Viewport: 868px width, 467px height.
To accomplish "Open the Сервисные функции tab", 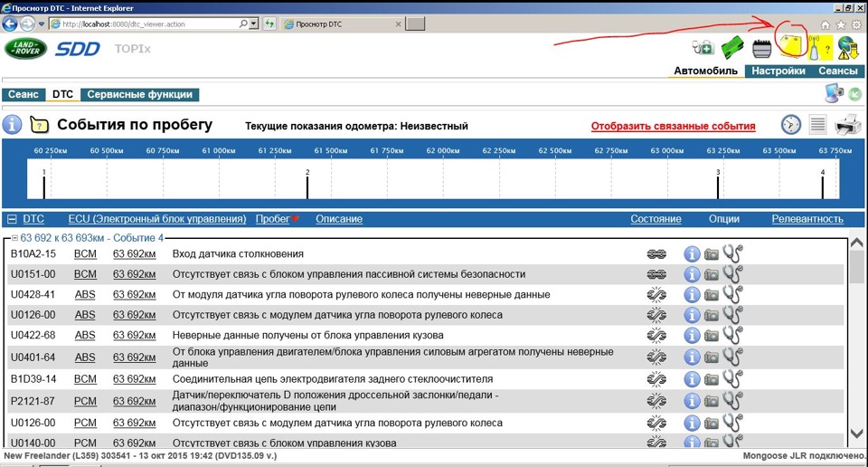I will (139, 95).
